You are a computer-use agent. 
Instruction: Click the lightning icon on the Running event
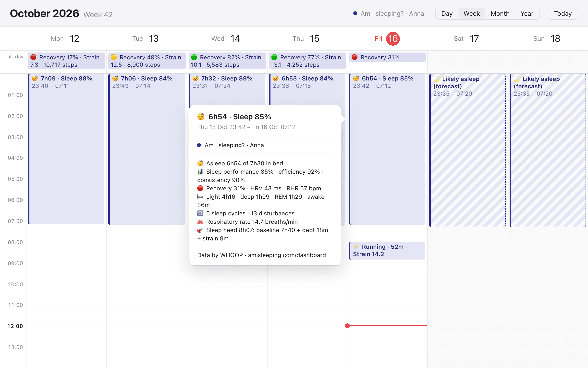pyautogui.click(x=356, y=247)
